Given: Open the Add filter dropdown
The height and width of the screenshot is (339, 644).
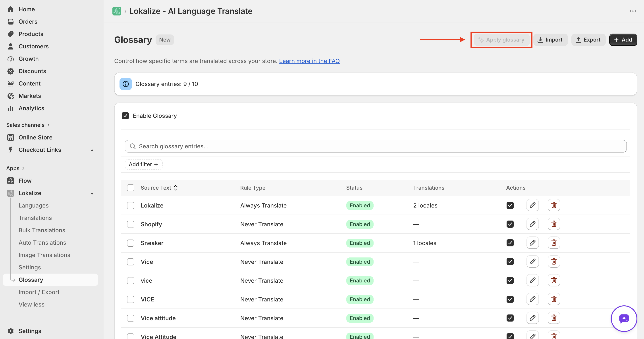Looking at the screenshot, I should [x=143, y=164].
